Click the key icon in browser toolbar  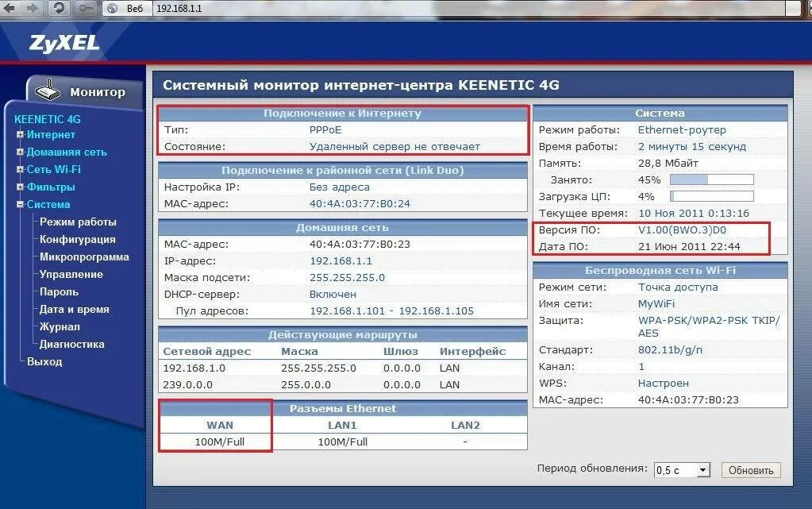(x=84, y=8)
